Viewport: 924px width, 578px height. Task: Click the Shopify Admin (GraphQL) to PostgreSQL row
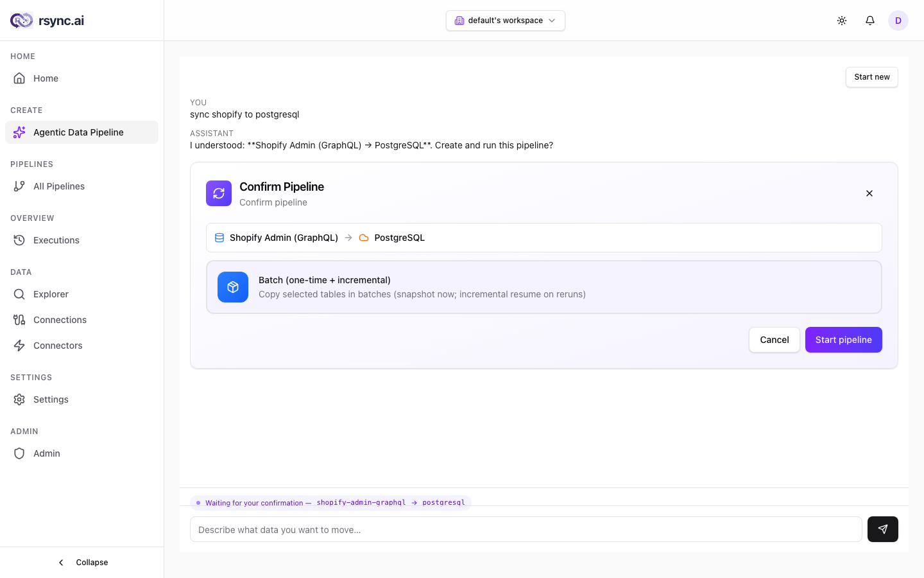[x=544, y=238]
